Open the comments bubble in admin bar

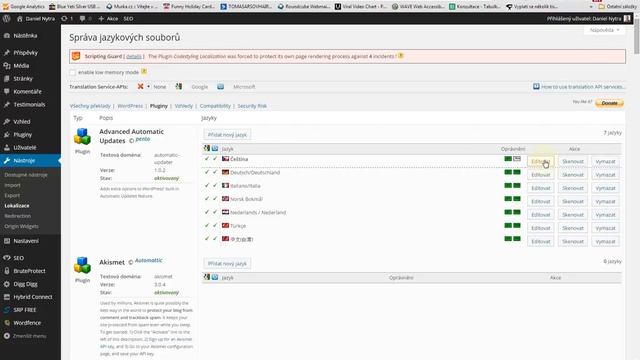pos(85,18)
